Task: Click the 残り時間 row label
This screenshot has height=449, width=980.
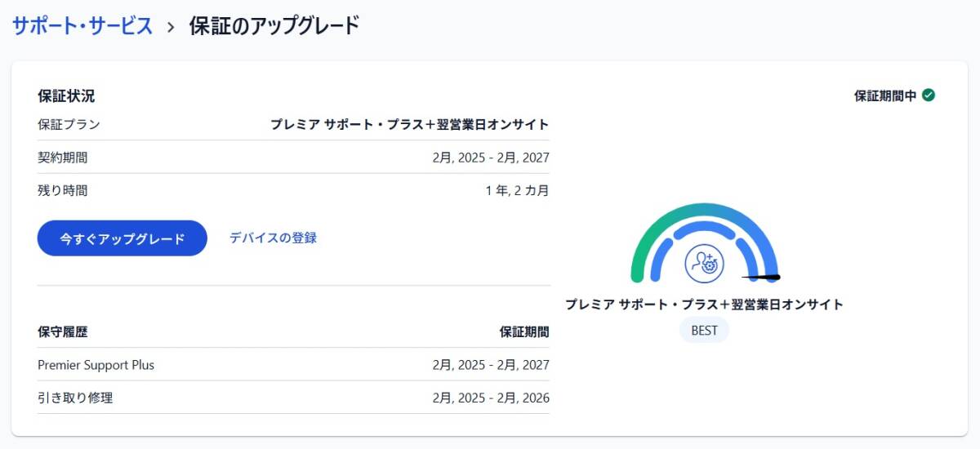Action: coord(62,191)
